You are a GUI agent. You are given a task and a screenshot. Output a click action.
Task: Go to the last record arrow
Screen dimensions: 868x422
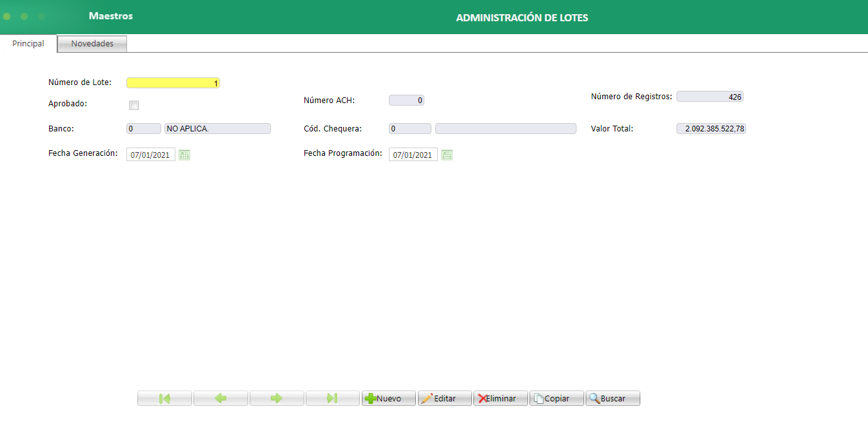[x=333, y=398]
